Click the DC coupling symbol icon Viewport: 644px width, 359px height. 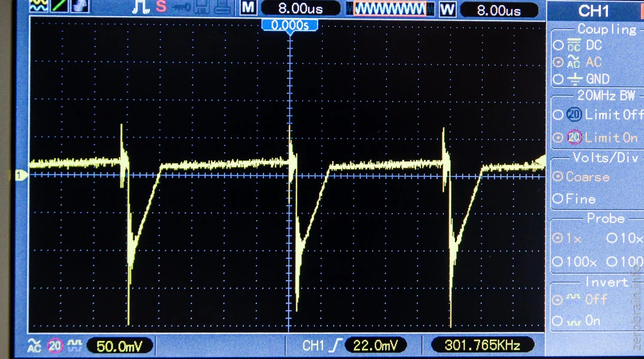574,45
